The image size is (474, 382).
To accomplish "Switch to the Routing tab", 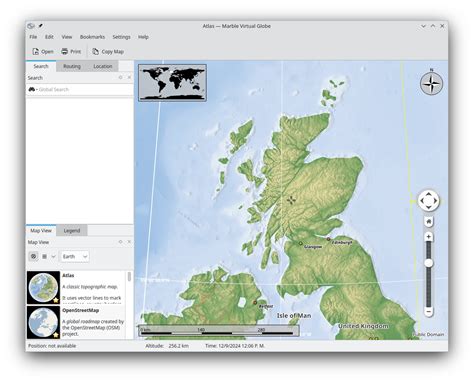I will pos(72,66).
